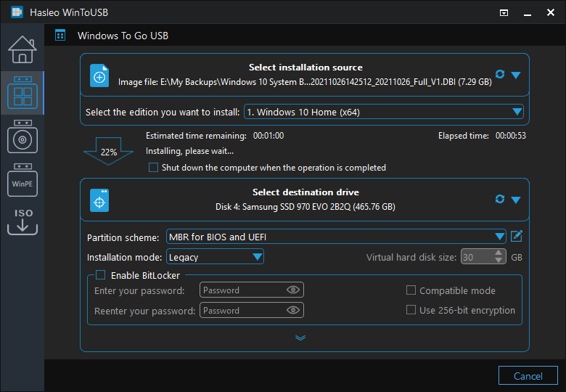566x392 pixels.
Task: Enable Use 256-bit encryption checkbox
Action: coord(411,310)
